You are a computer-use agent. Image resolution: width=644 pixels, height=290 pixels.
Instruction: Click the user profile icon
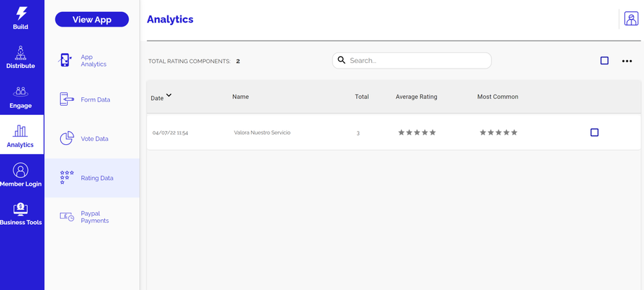click(x=630, y=19)
